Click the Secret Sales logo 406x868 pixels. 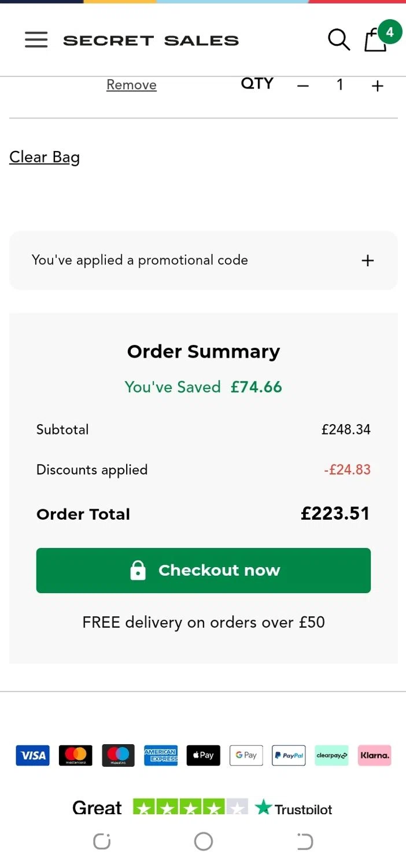(x=151, y=41)
